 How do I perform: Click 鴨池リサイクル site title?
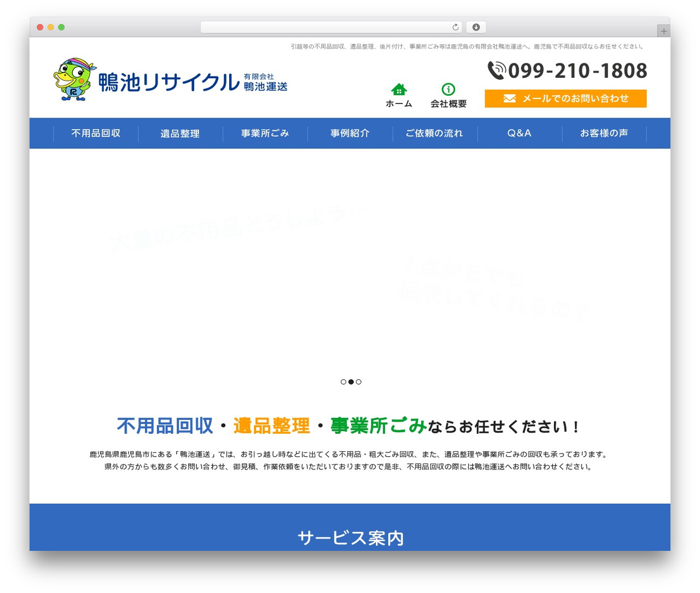tap(169, 83)
